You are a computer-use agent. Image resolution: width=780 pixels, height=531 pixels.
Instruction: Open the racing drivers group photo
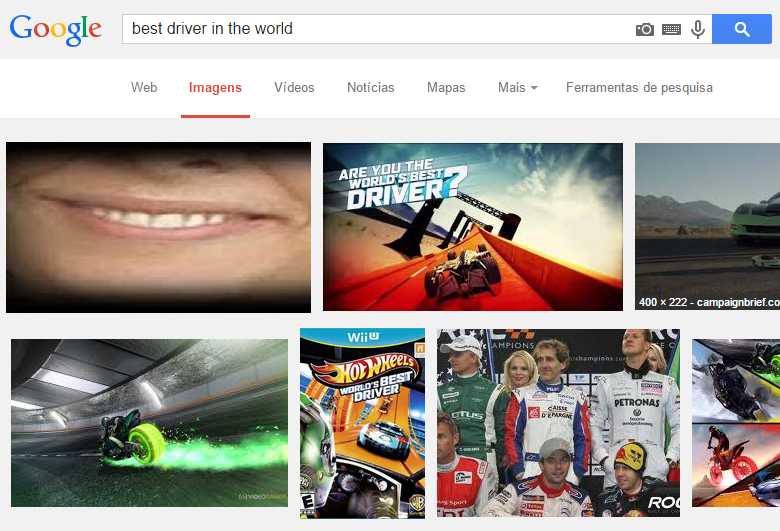pyautogui.click(x=558, y=423)
